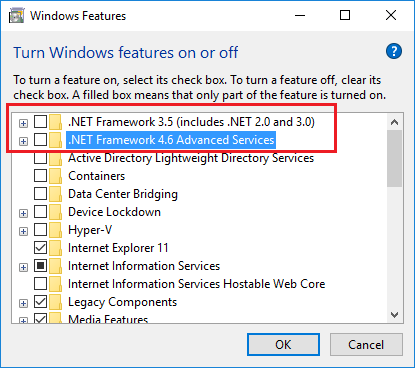Expand the .NET Framework 4.6 Advanced Services node
The height and width of the screenshot is (368, 415).
point(23,141)
